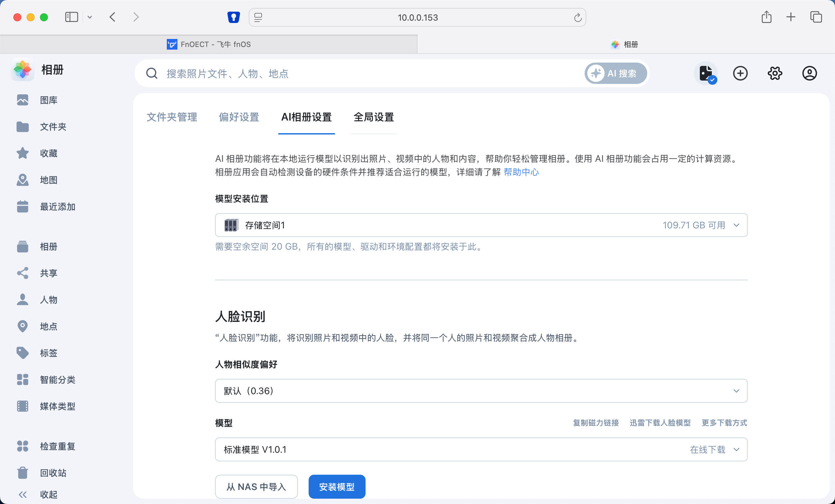Open 最近添加 recently added photos
This screenshot has width=835, height=504.
57,207
